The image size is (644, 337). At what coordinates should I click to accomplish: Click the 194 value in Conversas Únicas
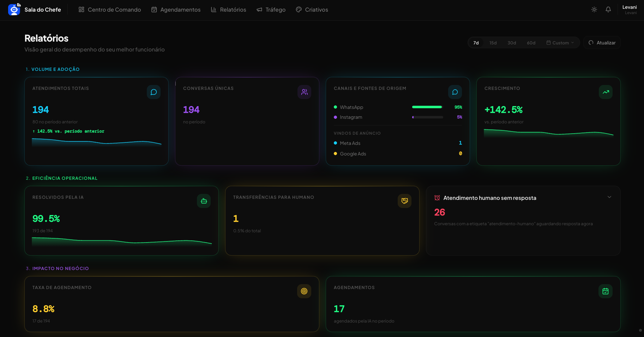(191, 110)
